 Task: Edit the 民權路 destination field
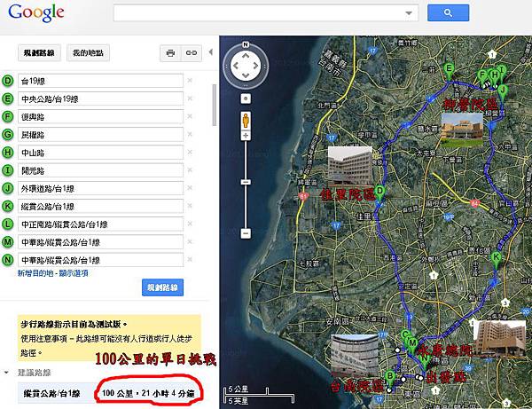[x=101, y=135]
